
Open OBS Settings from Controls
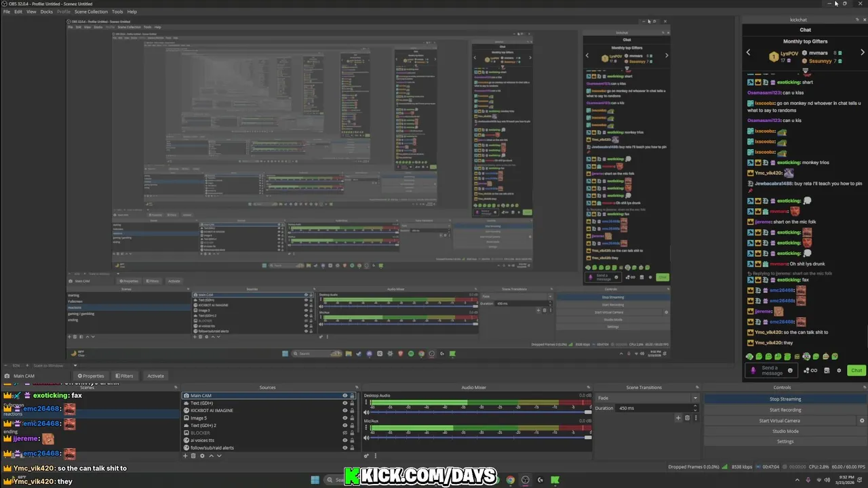pyautogui.click(x=785, y=441)
